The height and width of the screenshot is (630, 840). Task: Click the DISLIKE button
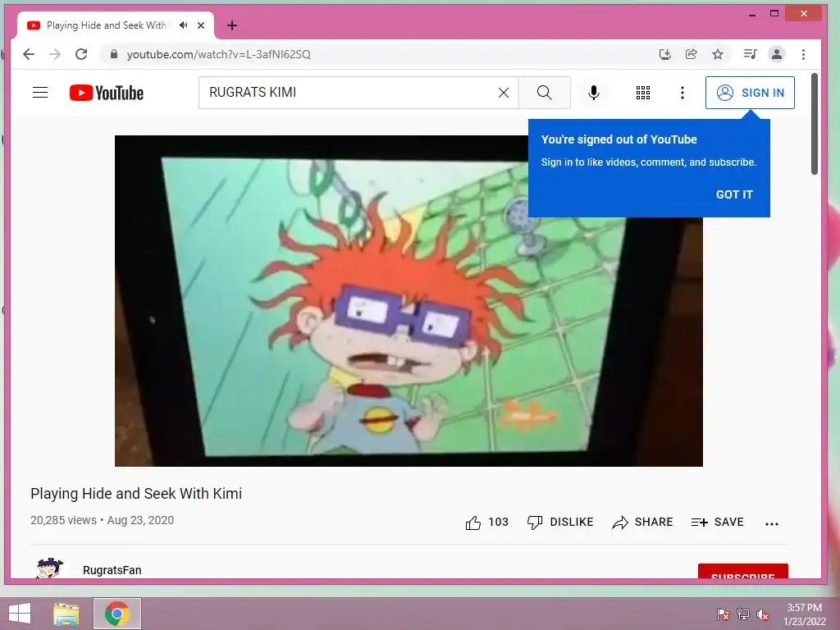[560, 523]
